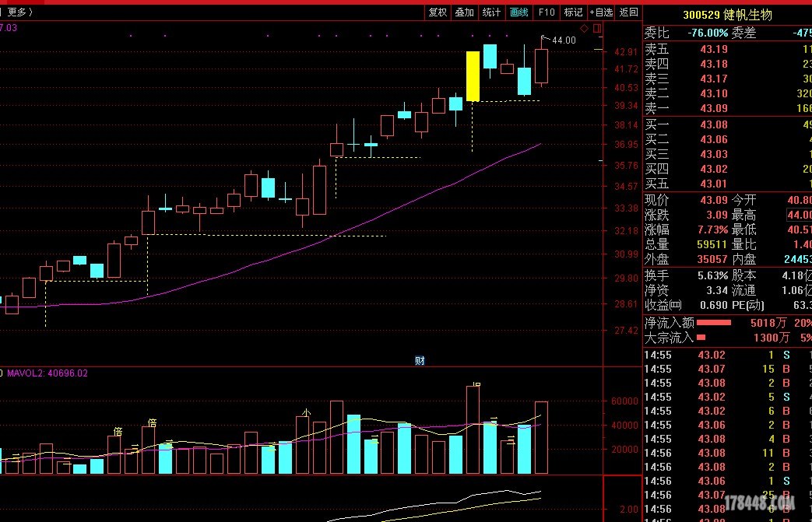Click the 叠加 overlay button
The width and height of the screenshot is (812, 522).
point(465,12)
